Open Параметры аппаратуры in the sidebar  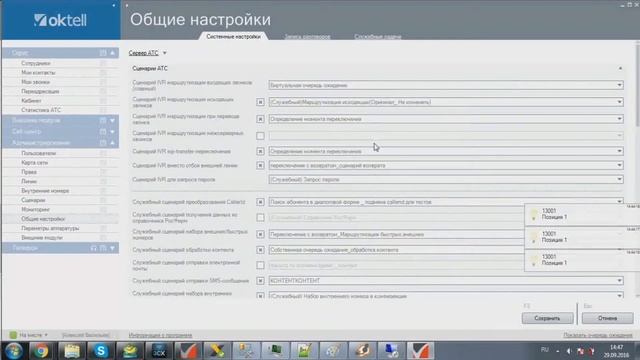click(50, 228)
